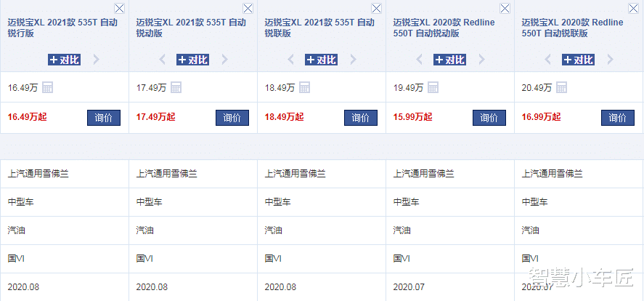Move 535T 自动锐联版 column left with arrow
644x301 pixels.
(291, 60)
